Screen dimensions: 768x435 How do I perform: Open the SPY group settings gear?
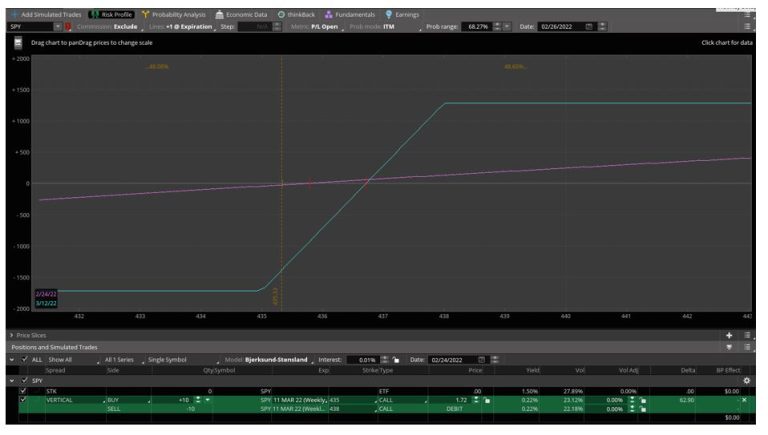click(747, 381)
